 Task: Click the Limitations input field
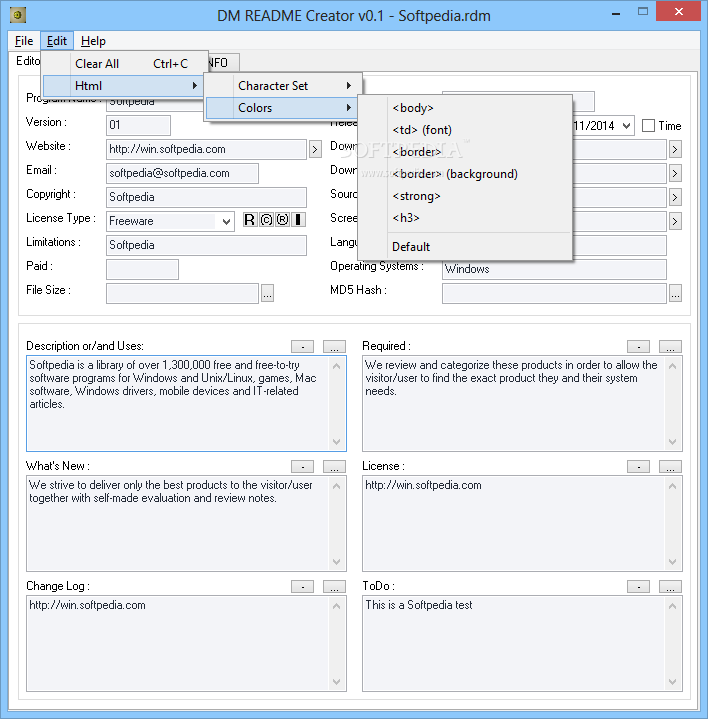(206, 245)
